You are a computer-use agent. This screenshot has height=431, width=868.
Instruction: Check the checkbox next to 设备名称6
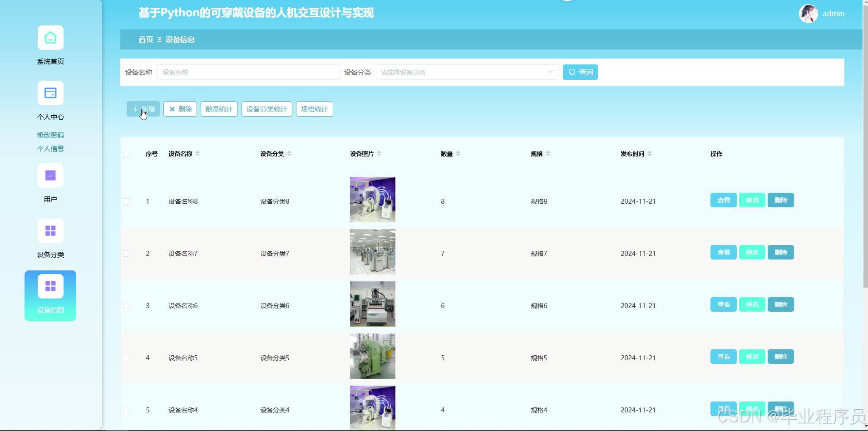[x=127, y=305]
